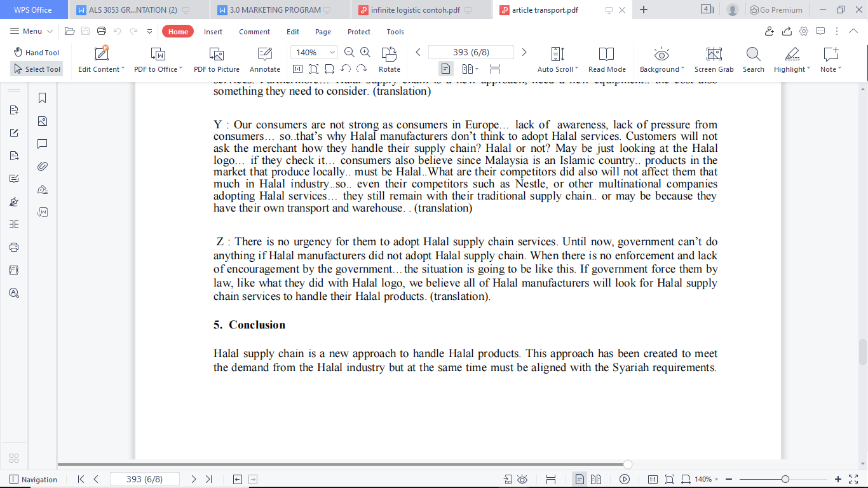
Task: Rotate the document with Rotate button
Action: [x=390, y=60]
